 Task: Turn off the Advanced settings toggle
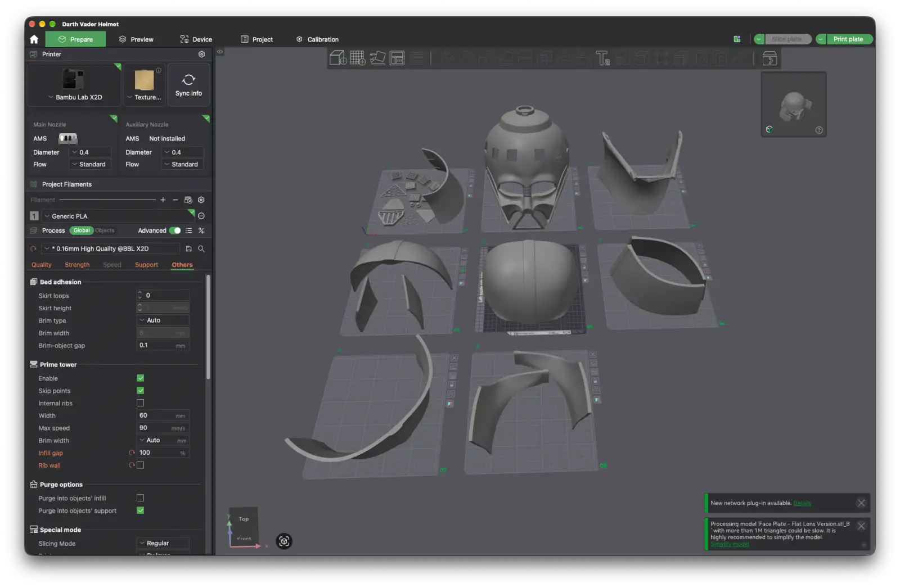[175, 230]
